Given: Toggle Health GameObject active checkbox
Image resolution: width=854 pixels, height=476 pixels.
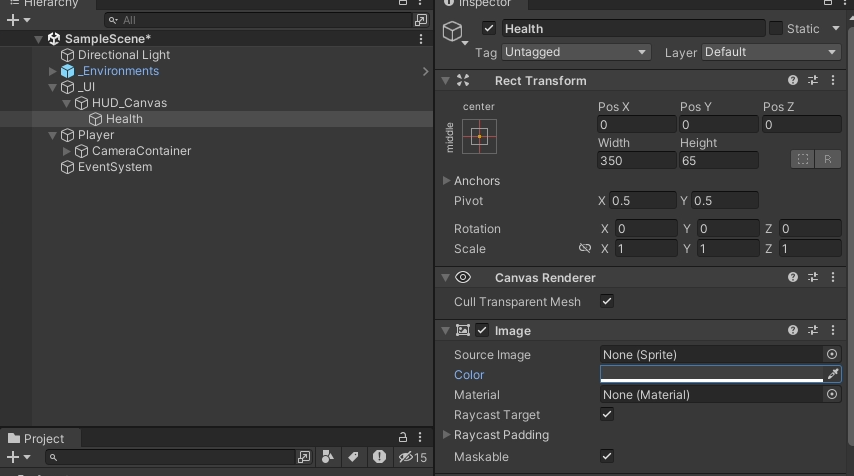Looking at the screenshot, I should pyautogui.click(x=489, y=28).
